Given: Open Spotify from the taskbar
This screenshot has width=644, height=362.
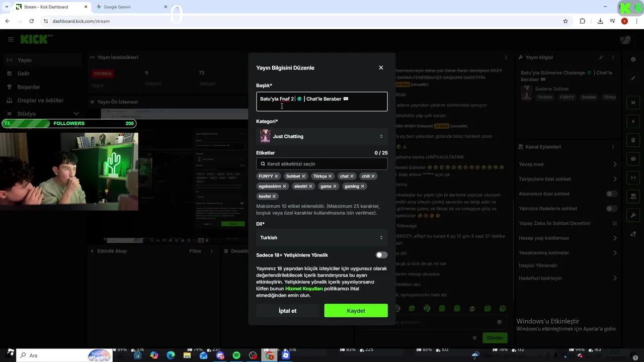Looking at the screenshot, I should pyautogui.click(x=236, y=355).
